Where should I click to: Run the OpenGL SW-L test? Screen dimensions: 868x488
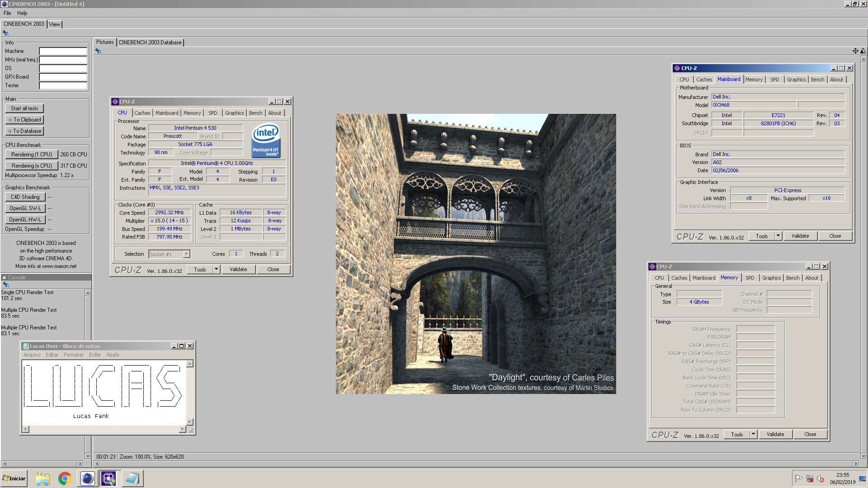click(25, 208)
